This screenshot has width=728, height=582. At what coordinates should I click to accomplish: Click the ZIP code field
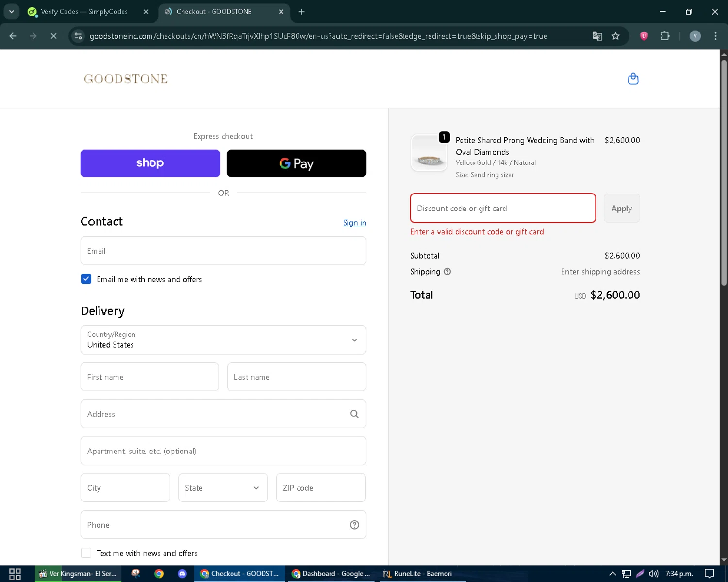(321, 488)
